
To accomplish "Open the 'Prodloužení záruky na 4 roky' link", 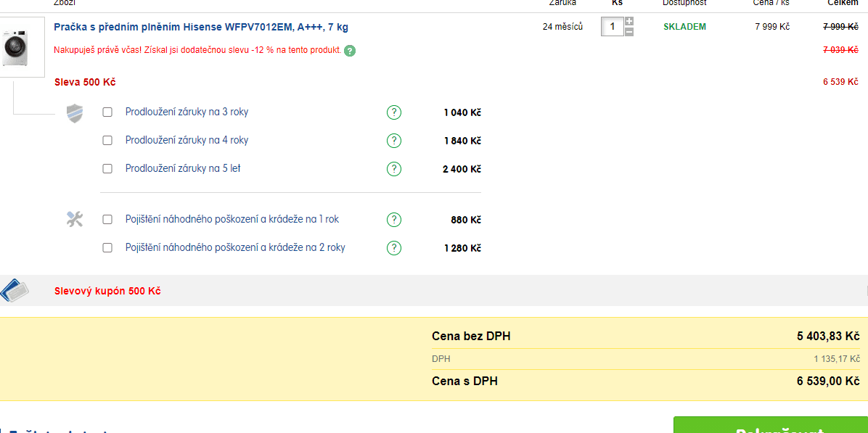I will click(x=187, y=140).
